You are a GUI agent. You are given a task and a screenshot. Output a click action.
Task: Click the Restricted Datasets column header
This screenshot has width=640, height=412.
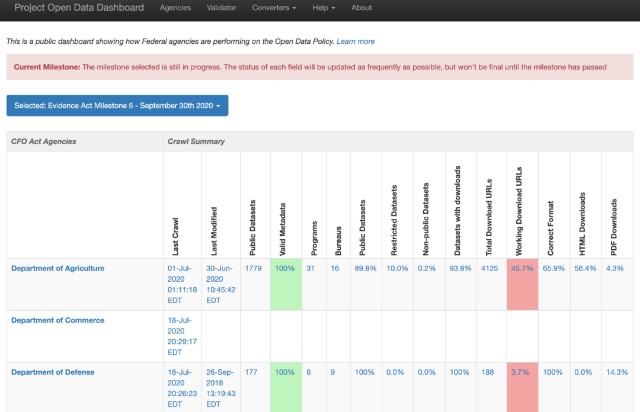(x=393, y=220)
